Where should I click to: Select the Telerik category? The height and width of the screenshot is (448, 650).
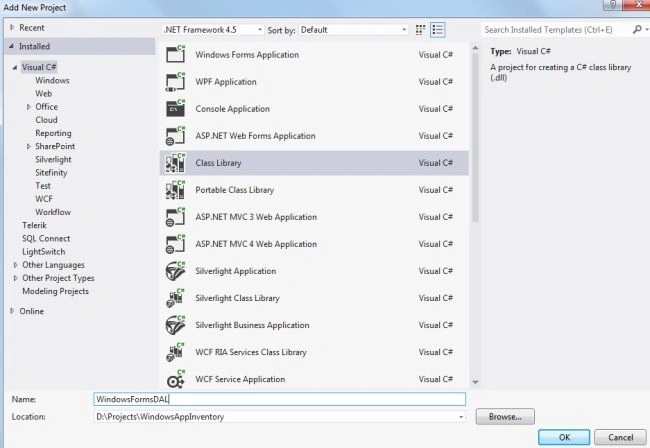click(x=34, y=225)
